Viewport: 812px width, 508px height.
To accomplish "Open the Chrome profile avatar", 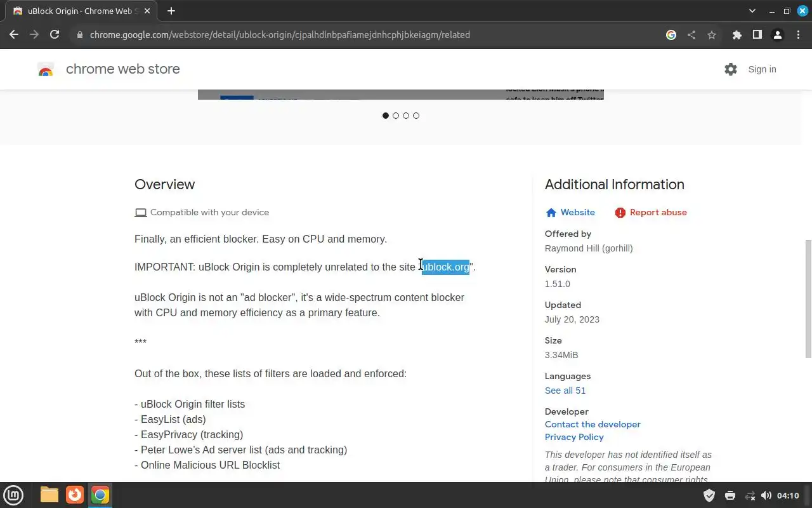I will click(777, 35).
